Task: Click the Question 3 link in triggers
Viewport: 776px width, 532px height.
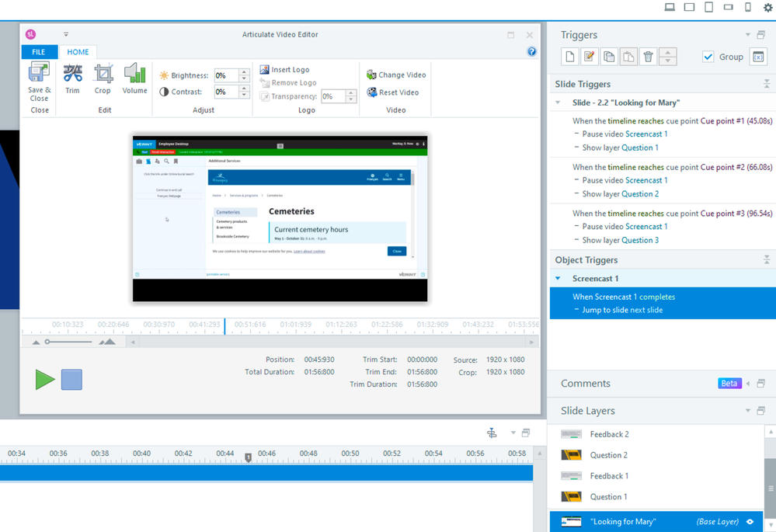Action: tap(640, 240)
